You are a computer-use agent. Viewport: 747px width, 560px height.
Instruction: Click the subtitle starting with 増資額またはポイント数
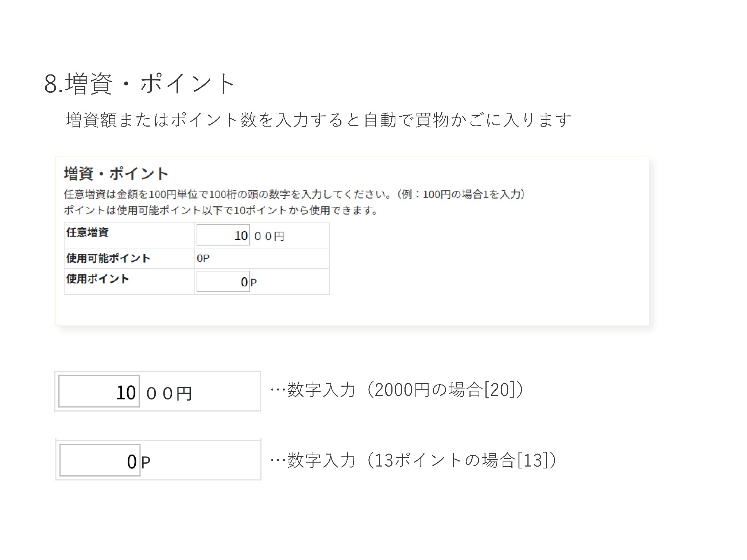pos(318,120)
